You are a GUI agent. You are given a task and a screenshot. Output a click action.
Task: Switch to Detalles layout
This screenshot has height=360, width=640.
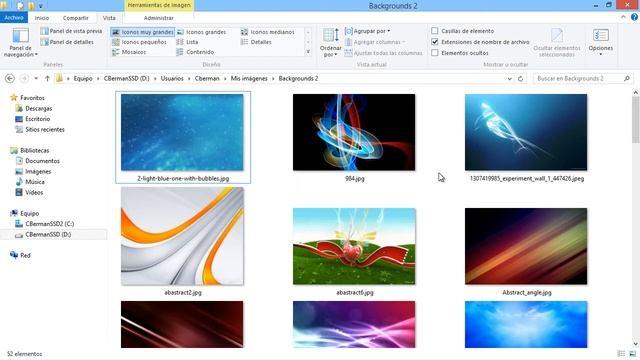click(x=256, y=42)
